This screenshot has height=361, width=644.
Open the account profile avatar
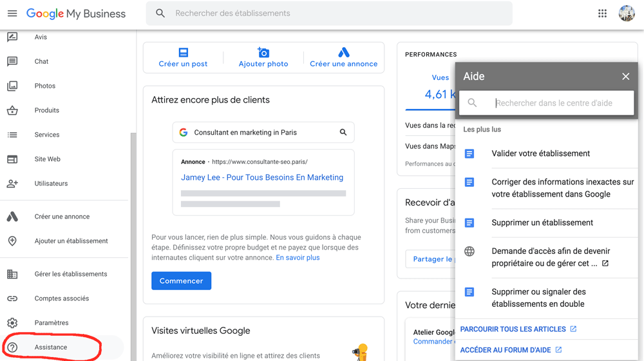click(627, 14)
